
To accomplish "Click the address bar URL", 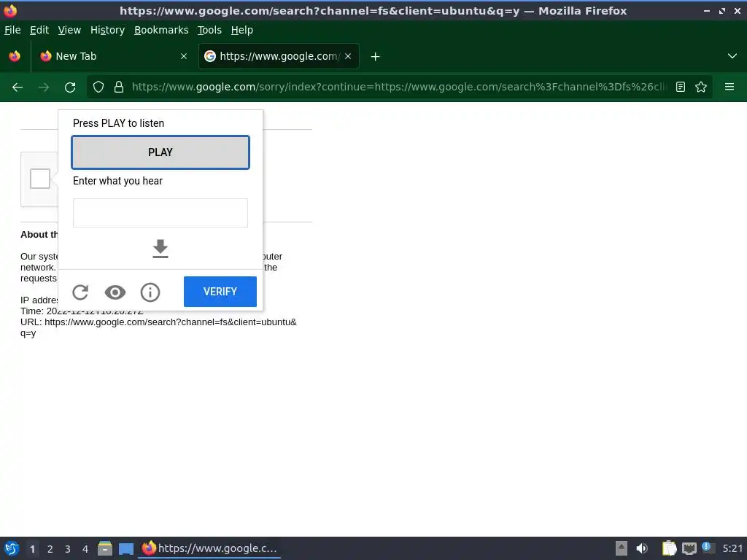I will click(399, 87).
